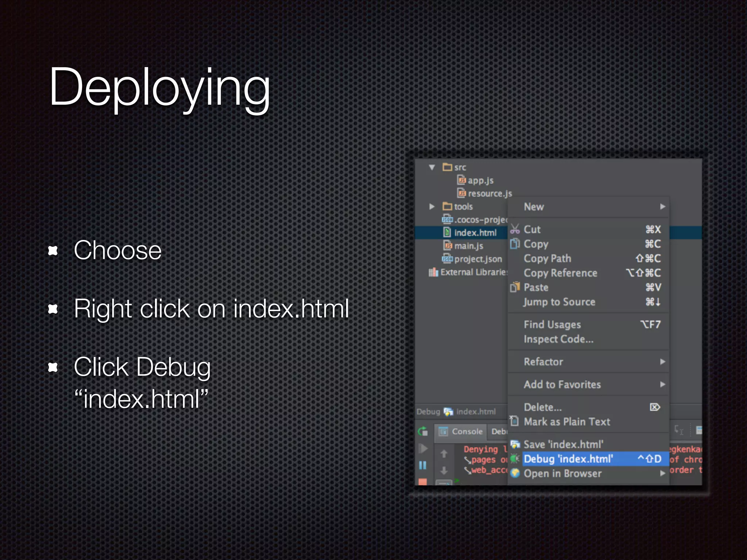Click the green bug Debug icon
747x560 pixels.
coord(515,459)
